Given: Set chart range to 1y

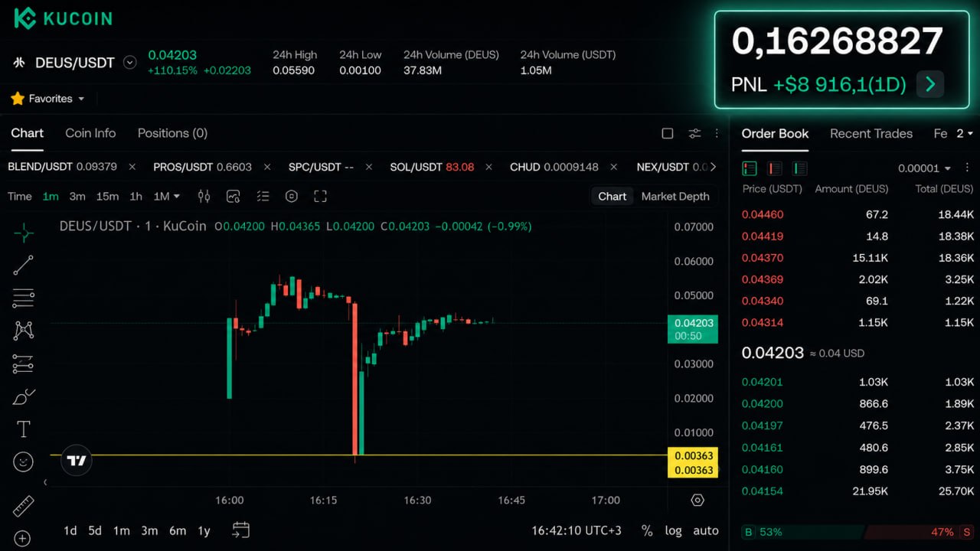Looking at the screenshot, I should point(204,530).
